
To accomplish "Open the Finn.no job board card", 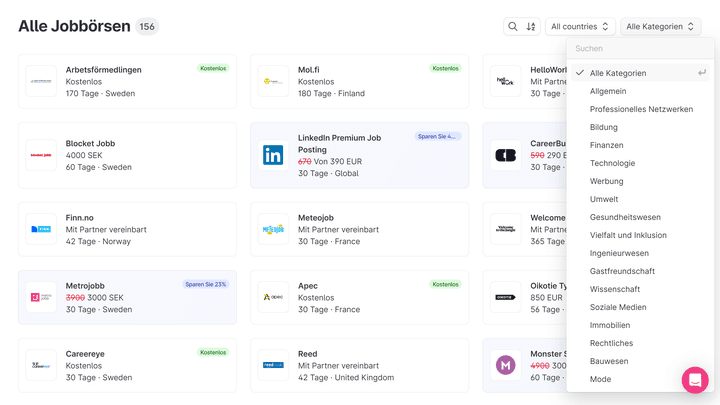I will point(127,229).
